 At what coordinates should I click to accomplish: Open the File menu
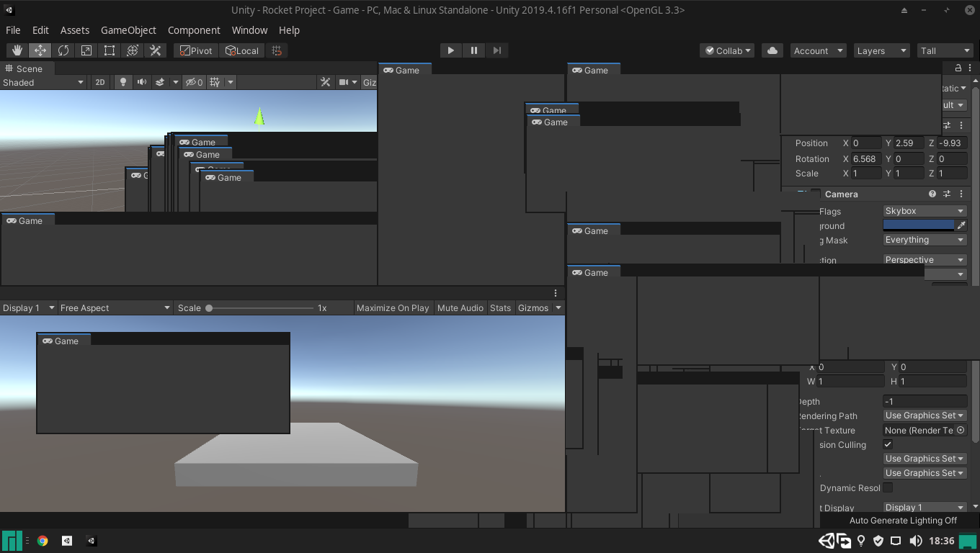click(13, 30)
